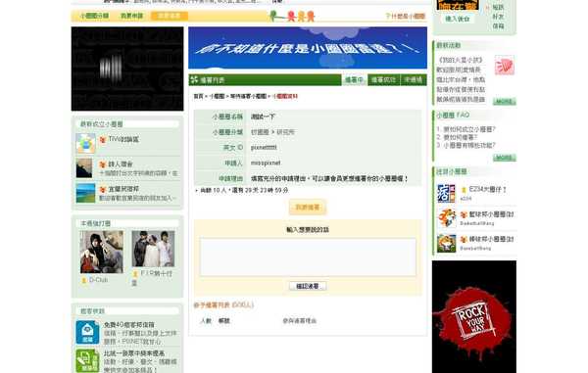The width and height of the screenshot is (588, 373).
Task: Open the BasketballBang group avatar
Action: (x=447, y=218)
